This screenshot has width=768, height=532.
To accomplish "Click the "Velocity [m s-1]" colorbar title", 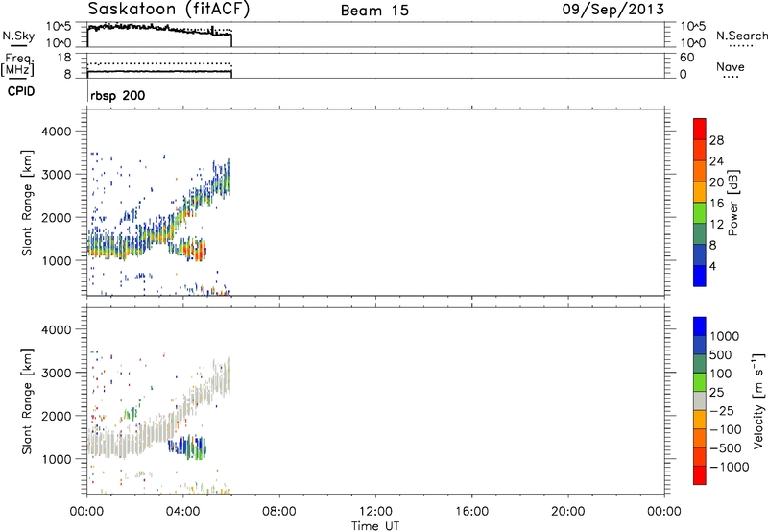I will (758, 400).
